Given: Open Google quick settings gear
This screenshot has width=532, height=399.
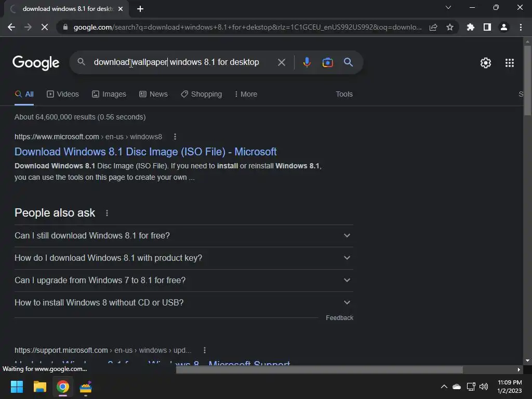Looking at the screenshot, I should (486, 63).
